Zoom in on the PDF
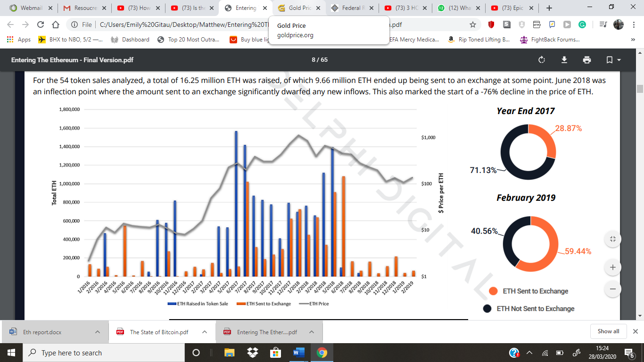The width and height of the screenshot is (644, 362). (x=613, y=267)
